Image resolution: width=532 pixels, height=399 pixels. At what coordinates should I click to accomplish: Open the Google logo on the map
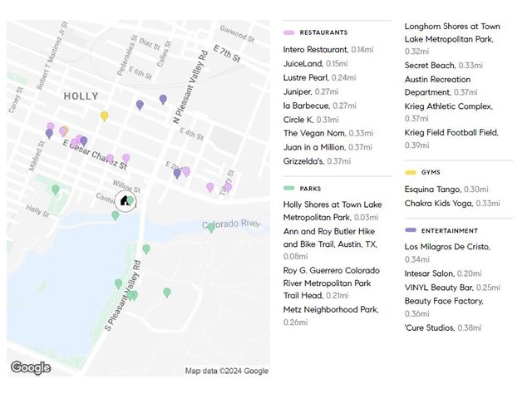click(x=31, y=367)
